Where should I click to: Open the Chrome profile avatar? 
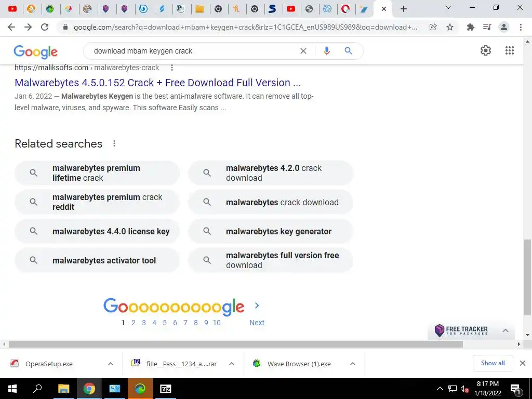[x=504, y=27]
